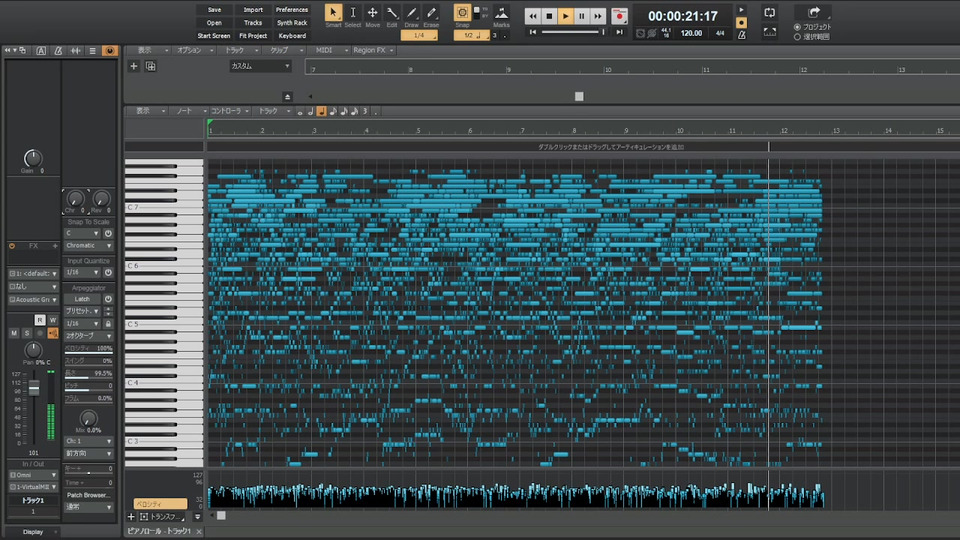Screen dimensions: 960x540
Task: Open the Region FX menu
Action: tap(371, 50)
